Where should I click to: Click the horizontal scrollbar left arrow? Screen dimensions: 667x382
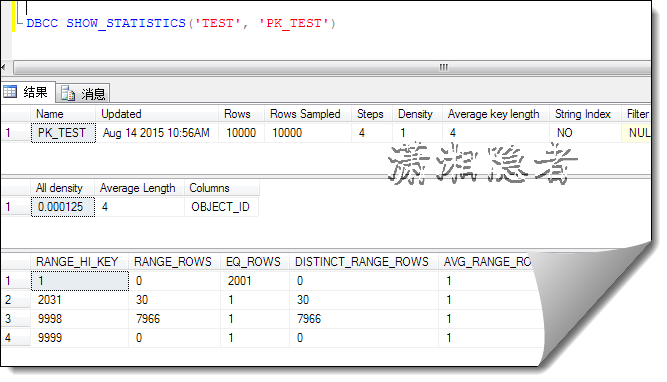pyautogui.click(x=3, y=67)
